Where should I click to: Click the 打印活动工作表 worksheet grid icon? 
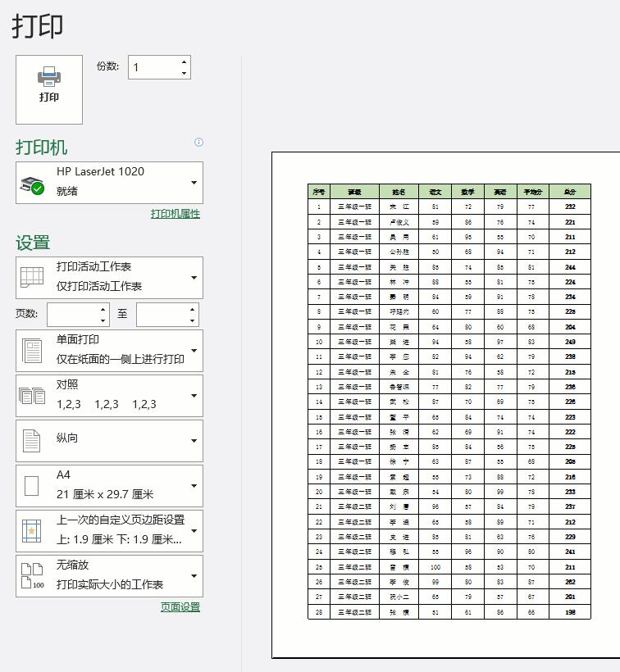[x=32, y=277]
